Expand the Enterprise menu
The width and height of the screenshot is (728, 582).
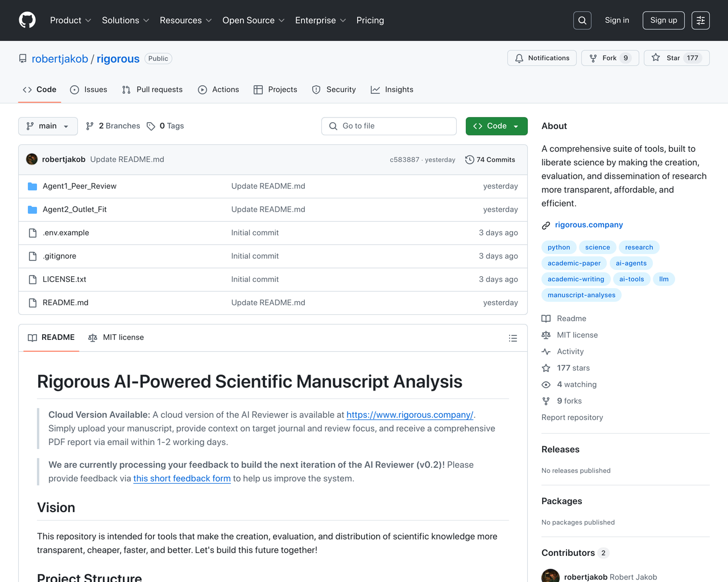321,20
